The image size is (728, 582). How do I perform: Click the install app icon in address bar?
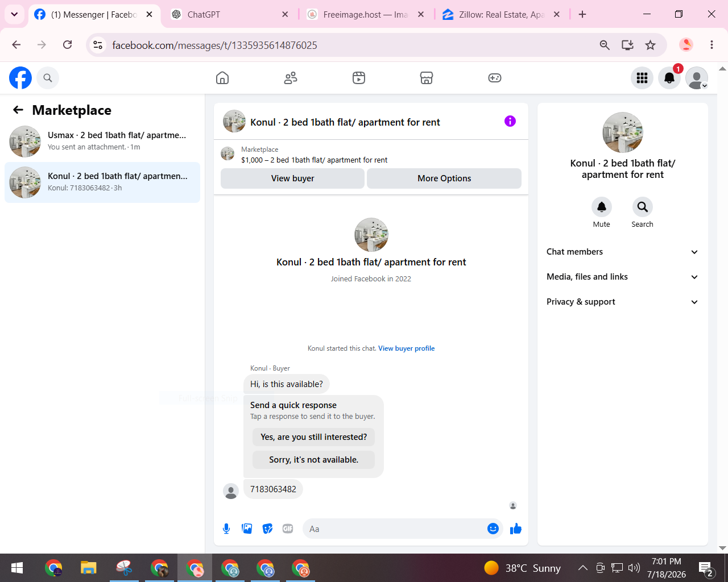tap(627, 45)
